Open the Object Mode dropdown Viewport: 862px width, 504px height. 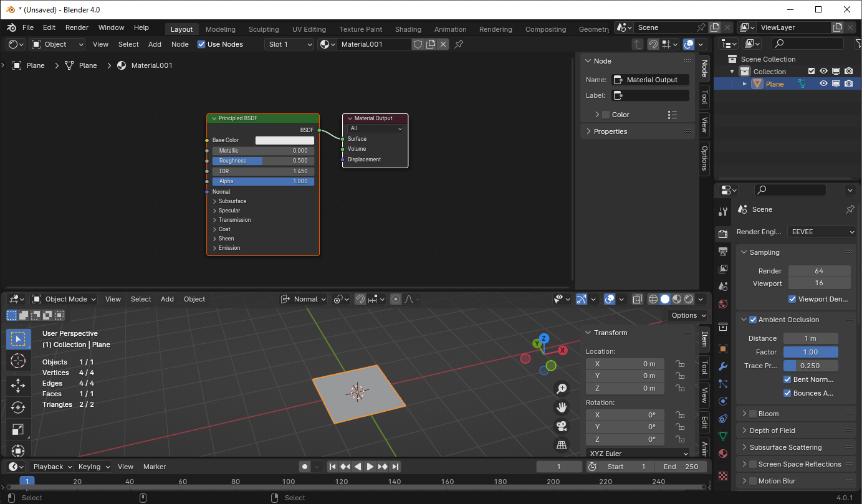[64, 299]
